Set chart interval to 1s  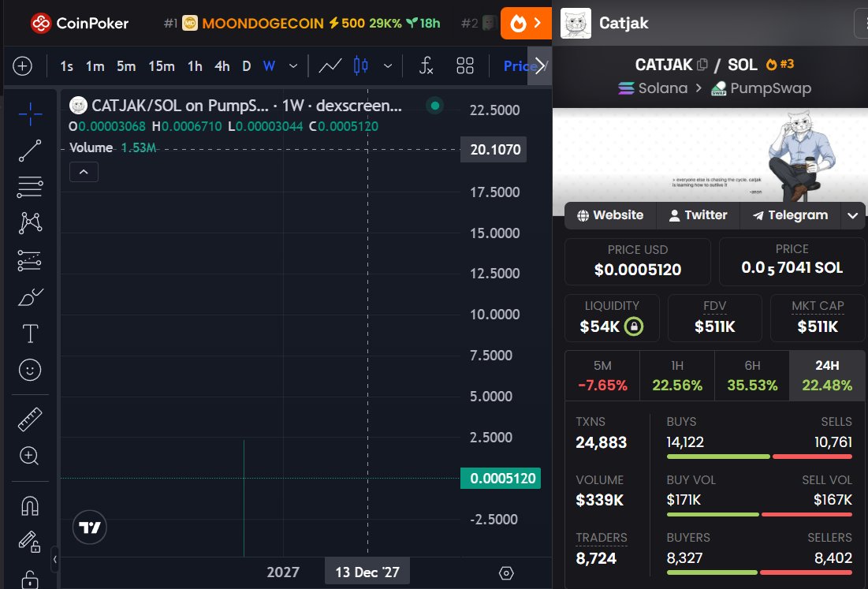(x=66, y=66)
